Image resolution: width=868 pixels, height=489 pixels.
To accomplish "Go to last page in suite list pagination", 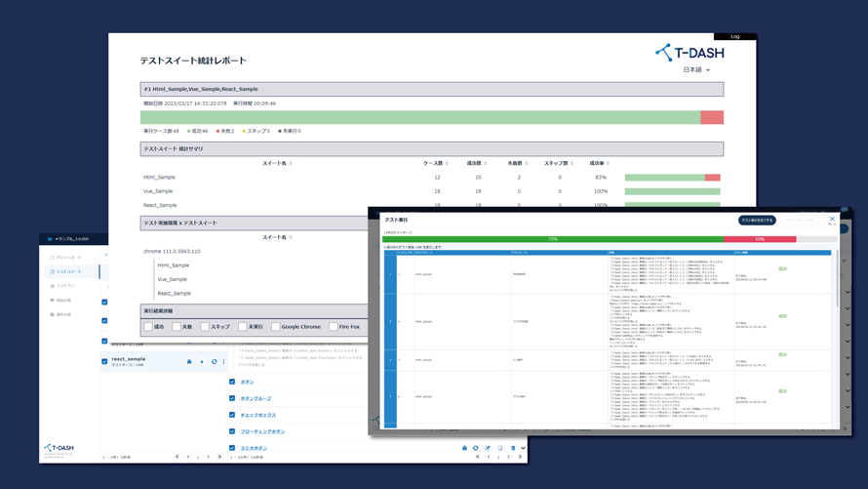I will pyautogui.click(x=219, y=457).
